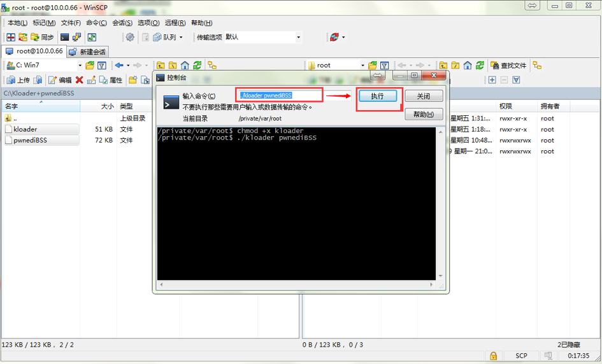Open the 帮助(H) menu
This screenshot has width=602, height=364.
point(201,23)
